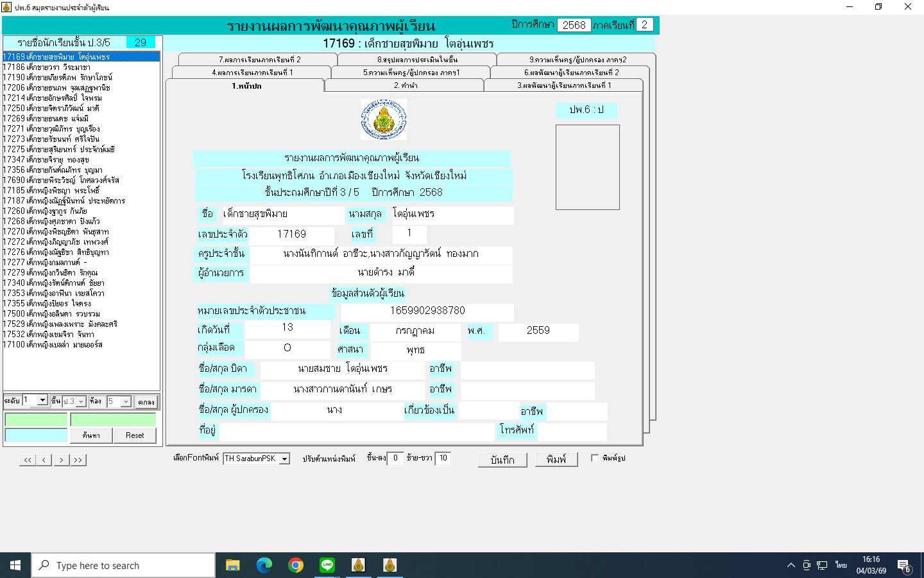Expand the ระดับ level dropdown
924x578 pixels.
point(42,401)
